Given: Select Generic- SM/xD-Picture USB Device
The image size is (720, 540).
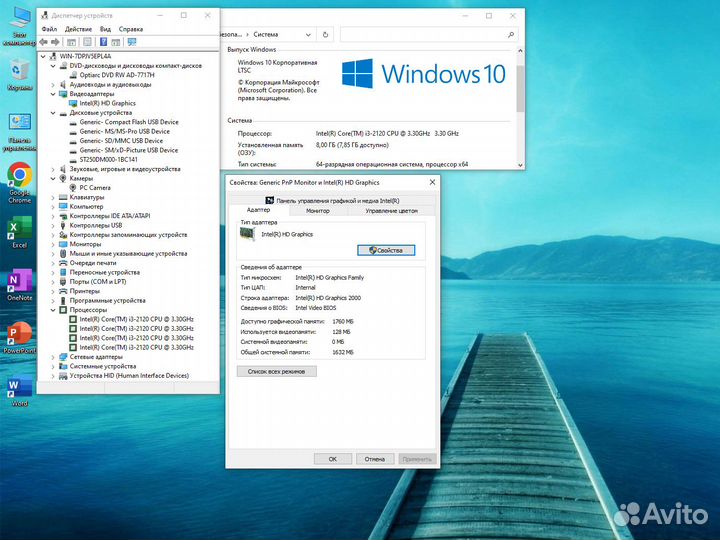Looking at the screenshot, I should click(x=129, y=150).
